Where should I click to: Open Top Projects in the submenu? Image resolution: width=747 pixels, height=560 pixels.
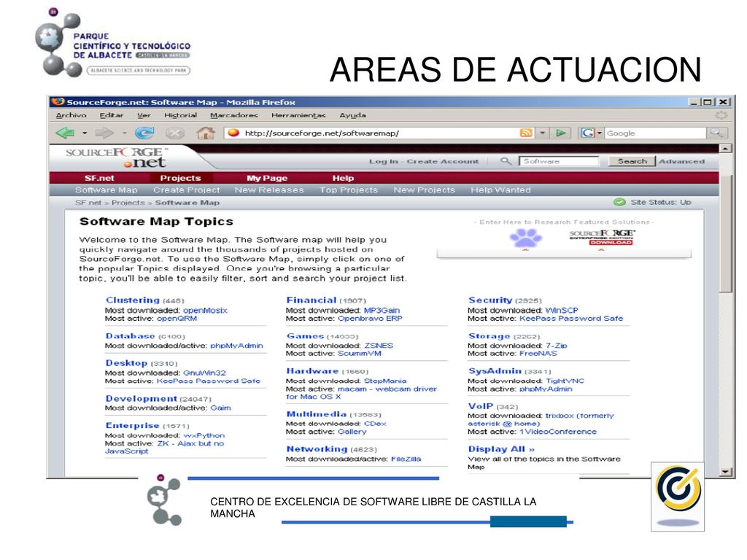click(x=348, y=190)
